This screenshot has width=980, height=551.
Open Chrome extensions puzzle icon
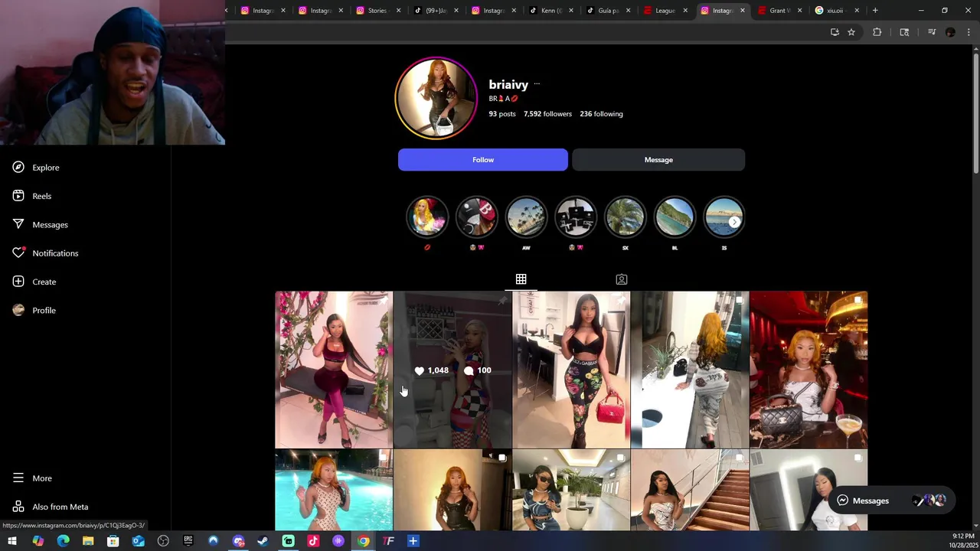tap(877, 32)
